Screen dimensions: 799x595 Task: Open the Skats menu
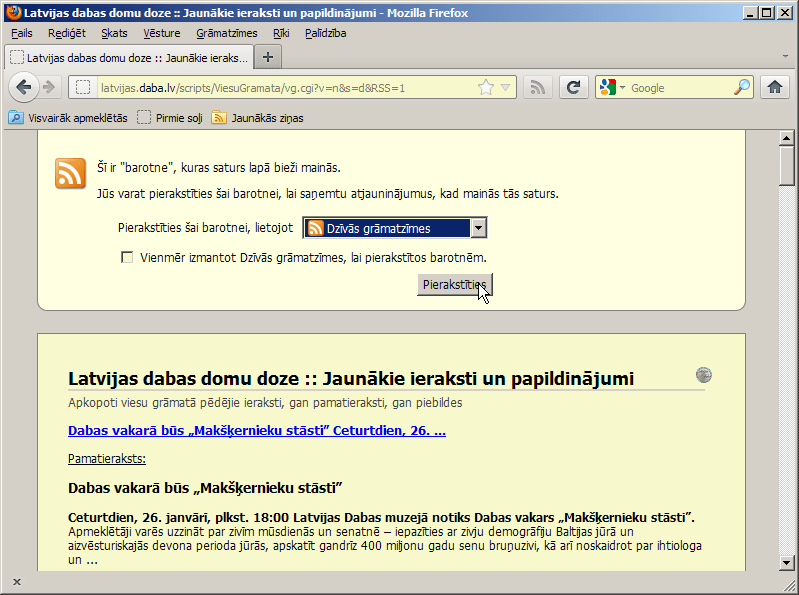click(x=114, y=33)
